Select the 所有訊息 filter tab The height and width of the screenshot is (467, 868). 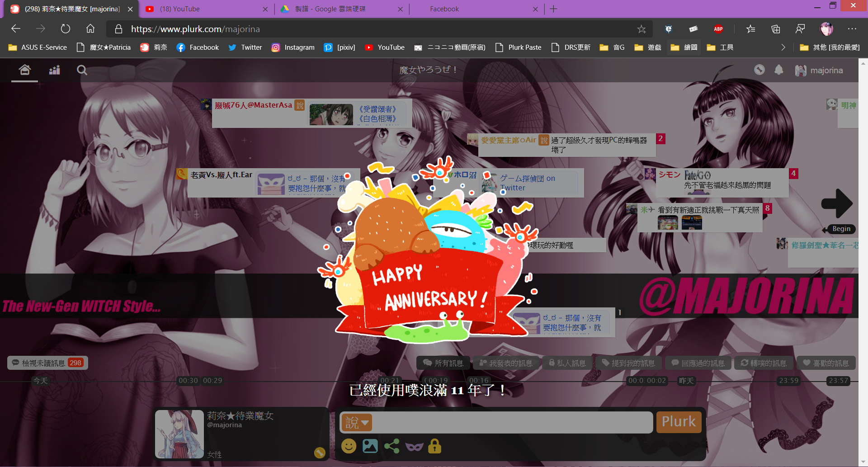point(443,363)
